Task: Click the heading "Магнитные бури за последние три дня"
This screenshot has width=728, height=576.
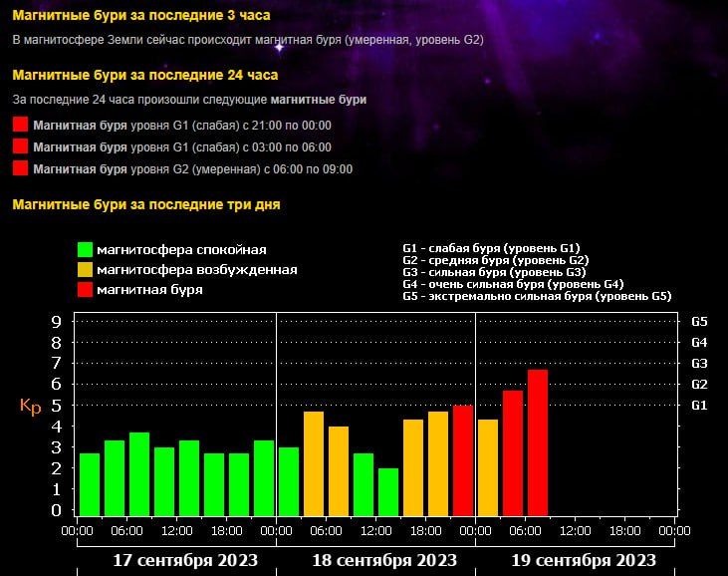Action: 145,204
